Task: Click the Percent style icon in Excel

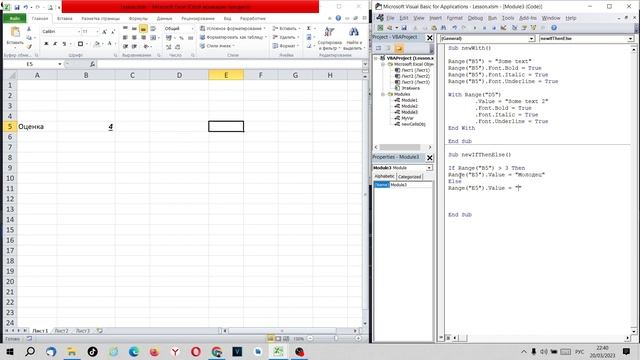Action: pos(181,38)
